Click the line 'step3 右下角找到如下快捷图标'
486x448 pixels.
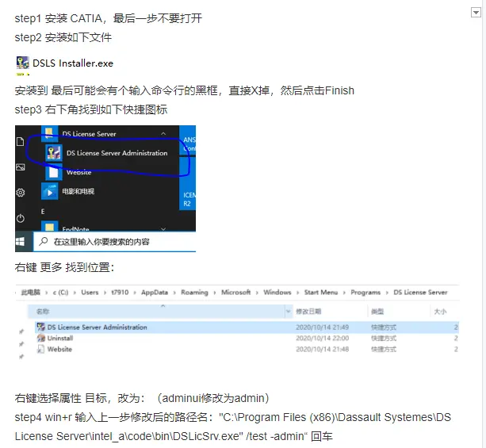91,109
